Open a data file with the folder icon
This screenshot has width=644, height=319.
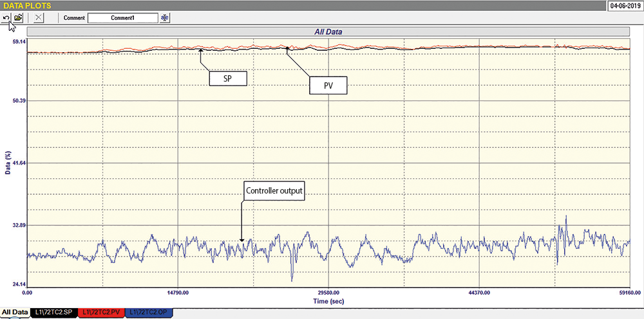pos(17,17)
